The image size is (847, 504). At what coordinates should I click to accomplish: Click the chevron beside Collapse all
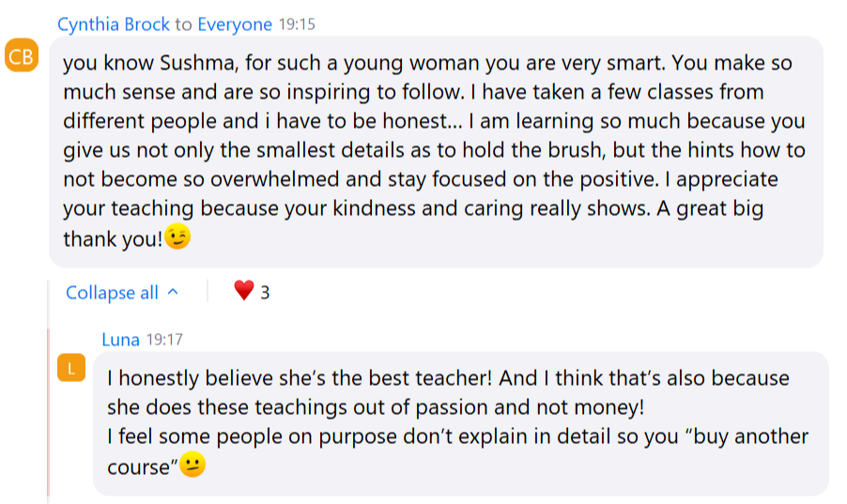pos(173,292)
